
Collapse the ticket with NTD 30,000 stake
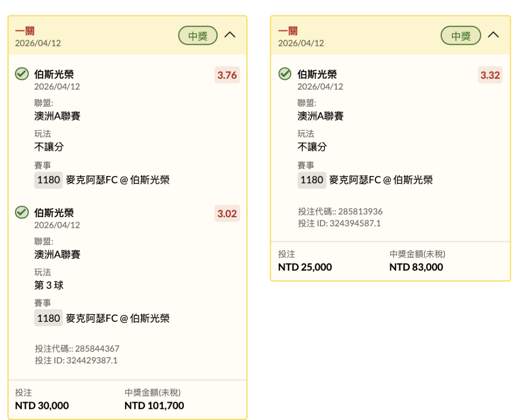[x=230, y=35]
